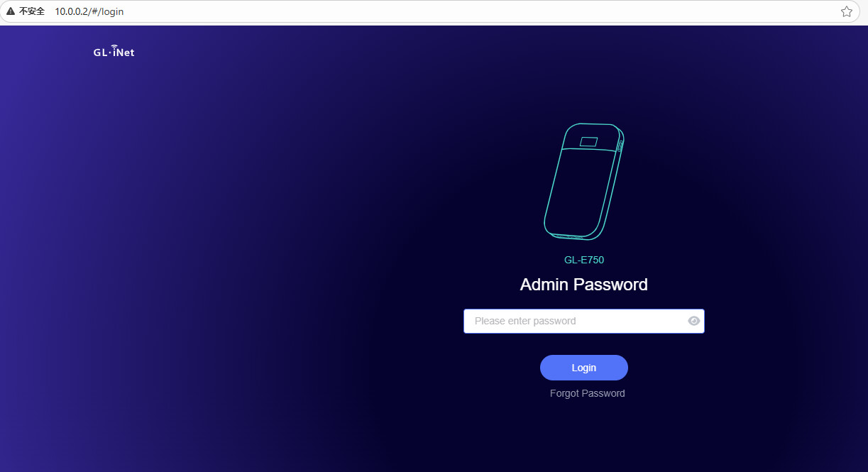The width and height of the screenshot is (868, 472).
Task: Click the placeholder text in the password box
Action: [525, 321]
